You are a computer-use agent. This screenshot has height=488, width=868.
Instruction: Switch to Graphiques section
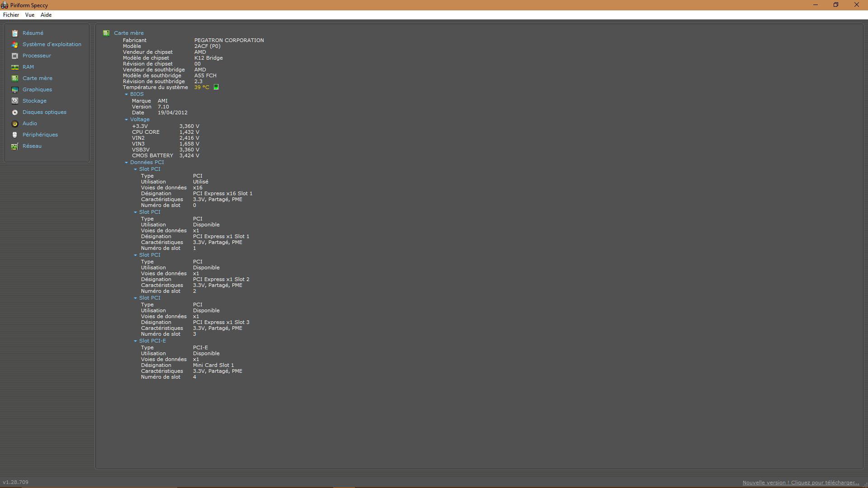[37, 89]
